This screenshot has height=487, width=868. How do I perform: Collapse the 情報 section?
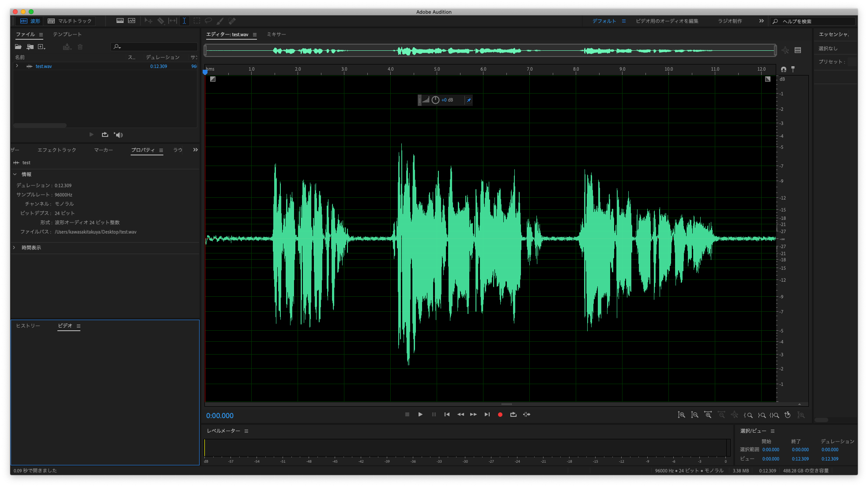pyautogui.click(x=15, y=174)
